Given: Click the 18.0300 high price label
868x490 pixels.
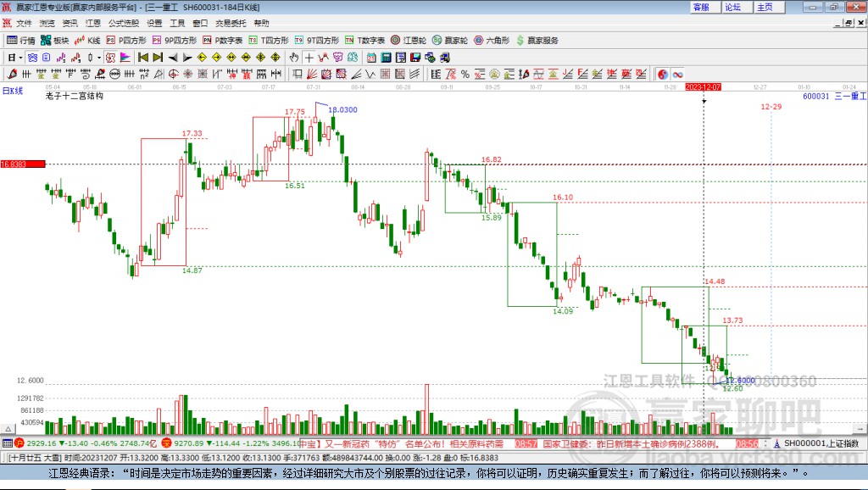Looking at the screenshot, I should 342,109.
